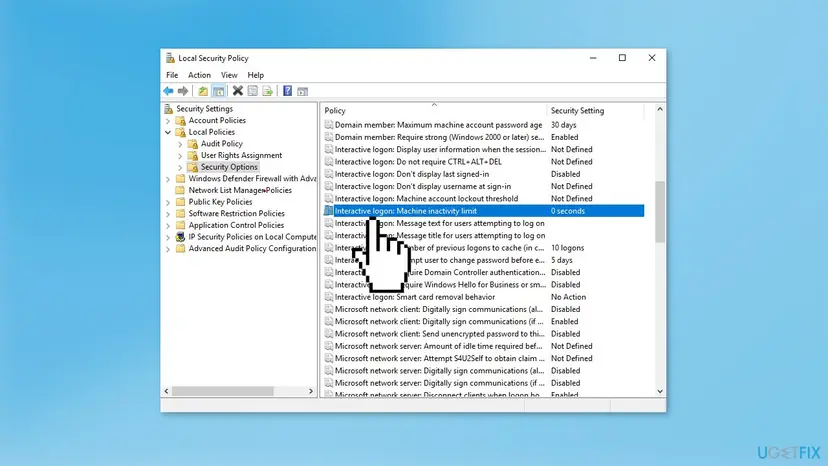Select Public Key Policies tree item
The width and height of the screenshot is (828, 466).
tap(220, 202)
